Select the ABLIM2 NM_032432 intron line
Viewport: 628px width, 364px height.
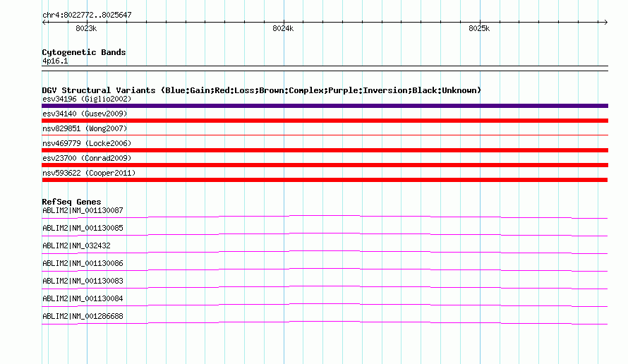click(325, 253)
